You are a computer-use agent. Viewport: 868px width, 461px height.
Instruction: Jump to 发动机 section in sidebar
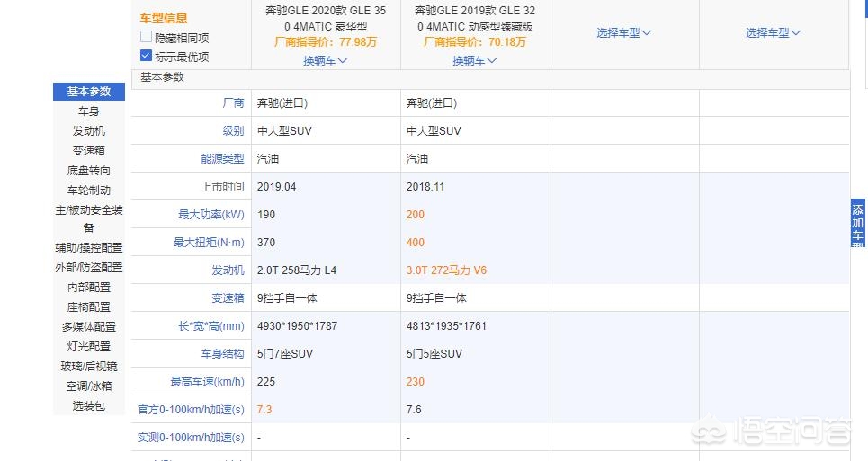(89, 131)
